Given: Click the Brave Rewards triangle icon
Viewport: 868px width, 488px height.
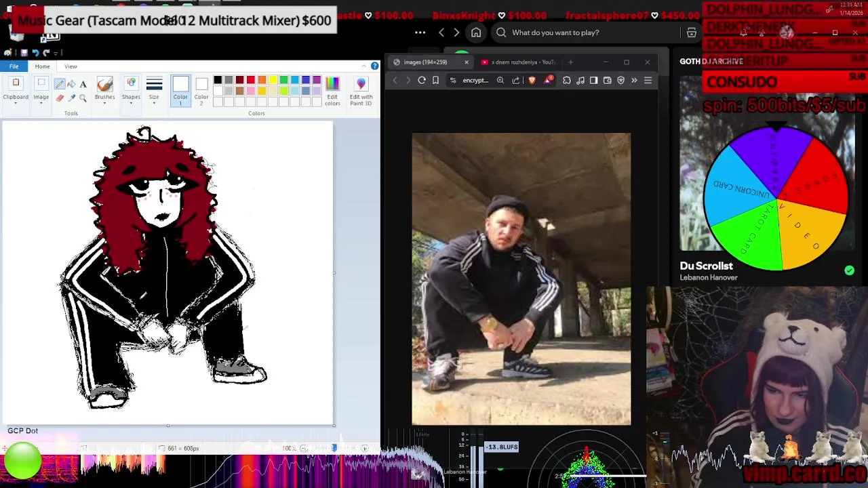Looking at the screenshot, I should 548,80.
